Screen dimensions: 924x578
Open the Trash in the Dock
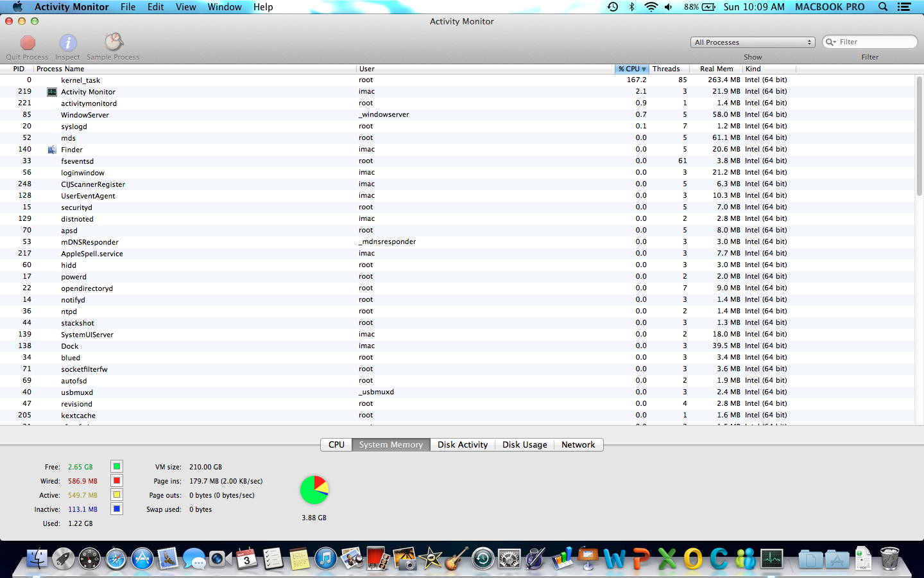pyautogui.click(x=890, y=559)
